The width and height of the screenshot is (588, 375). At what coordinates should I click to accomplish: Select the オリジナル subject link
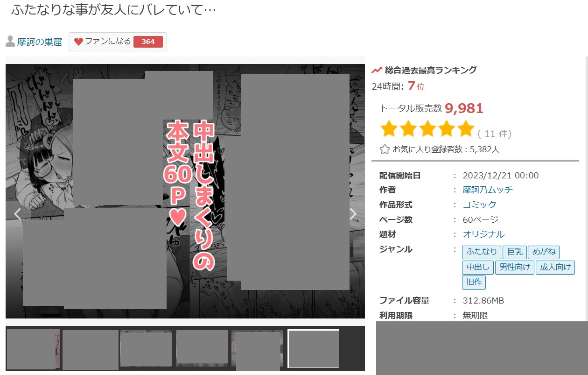483,234
